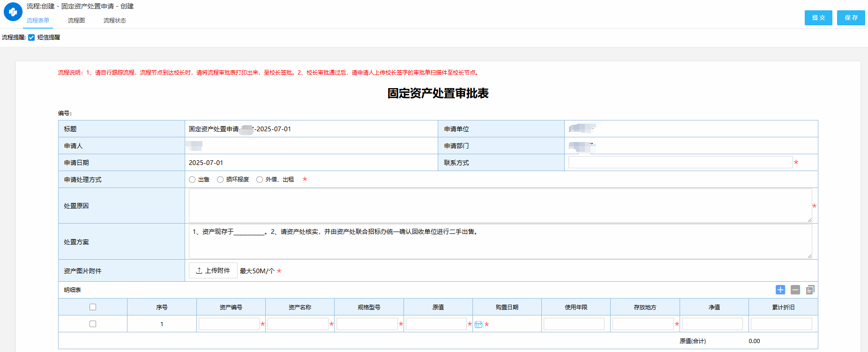Click the blue app logo icon
868x352 pixels.
[13, 12]
